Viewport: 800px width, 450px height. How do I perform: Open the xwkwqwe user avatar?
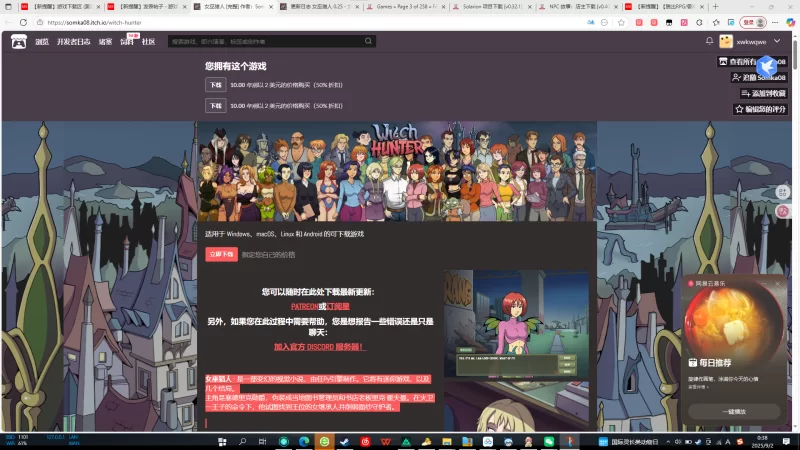point(726,41)
